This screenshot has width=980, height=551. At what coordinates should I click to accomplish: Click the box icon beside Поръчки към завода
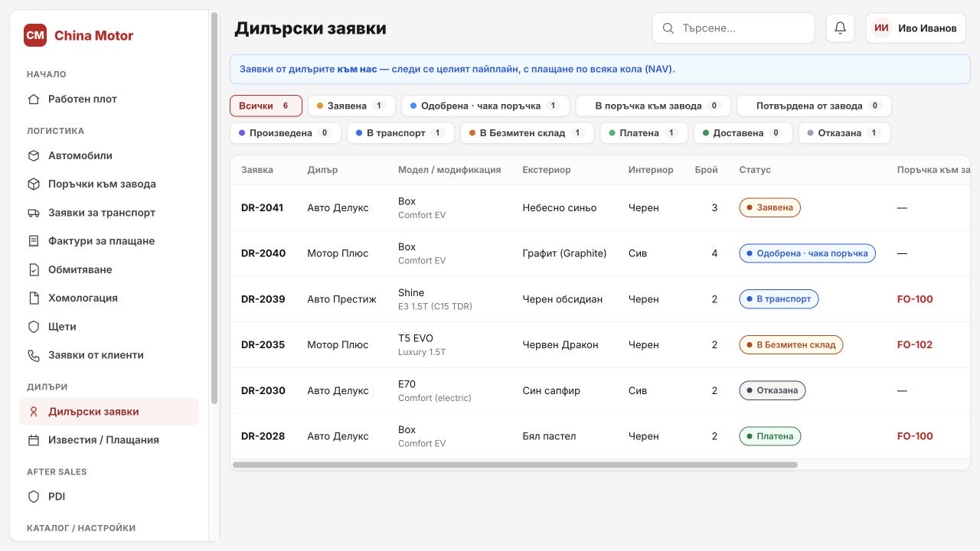pyautogui.click(x=33, y=184)
